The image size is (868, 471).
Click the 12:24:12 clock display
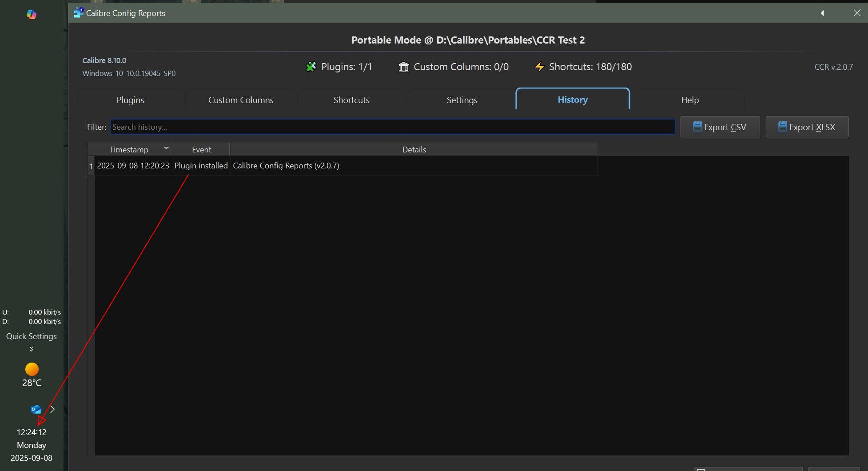click(32, 432)
